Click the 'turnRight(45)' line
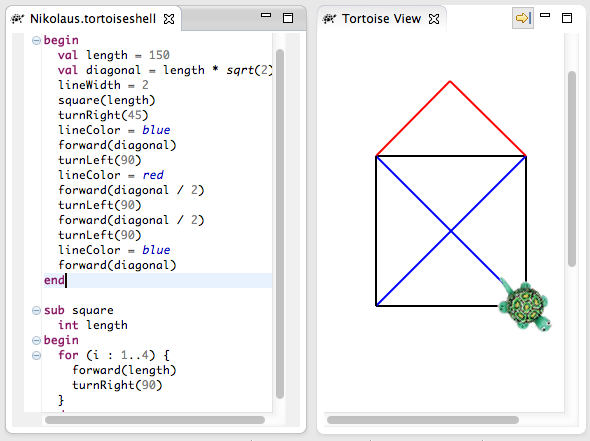 point(103,115)
